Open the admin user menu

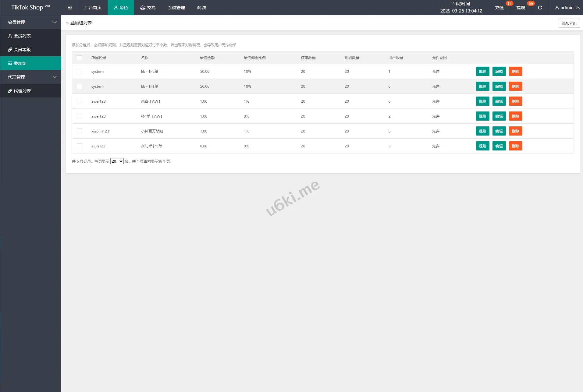click(567, 8)
